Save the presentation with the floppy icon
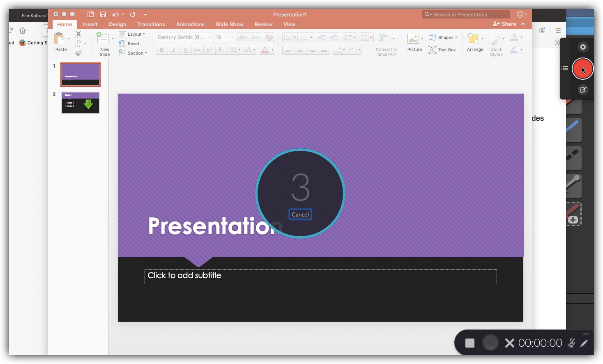This screenshot has width=603, height=364. (x=103, y=14)
